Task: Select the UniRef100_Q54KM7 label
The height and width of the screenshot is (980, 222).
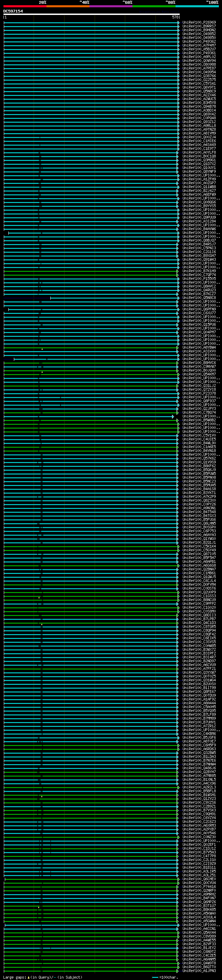Action: [x=199, y=374]
